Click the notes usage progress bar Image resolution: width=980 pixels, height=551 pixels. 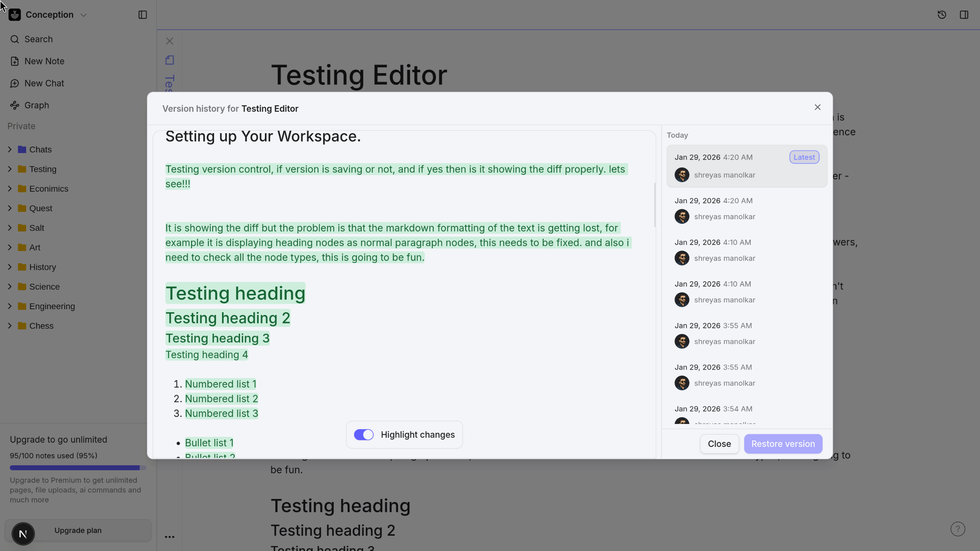(78, 468)
